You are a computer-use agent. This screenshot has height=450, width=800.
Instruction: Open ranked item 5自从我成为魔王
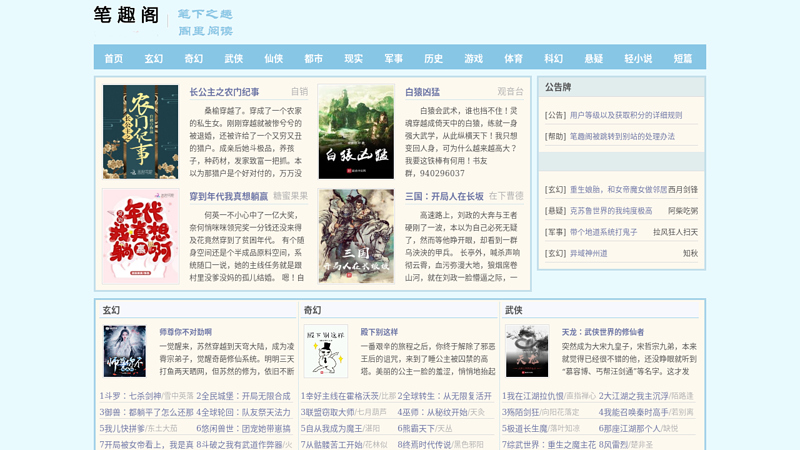pos(332,429)
